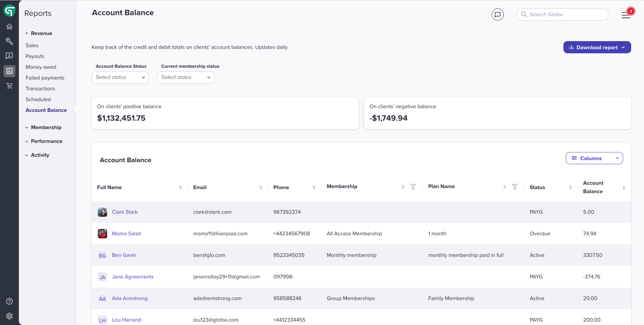This screenshot has width=644, height=325.
Task: Open hamburger menu with notification badge
Action: tap(626, 15)
